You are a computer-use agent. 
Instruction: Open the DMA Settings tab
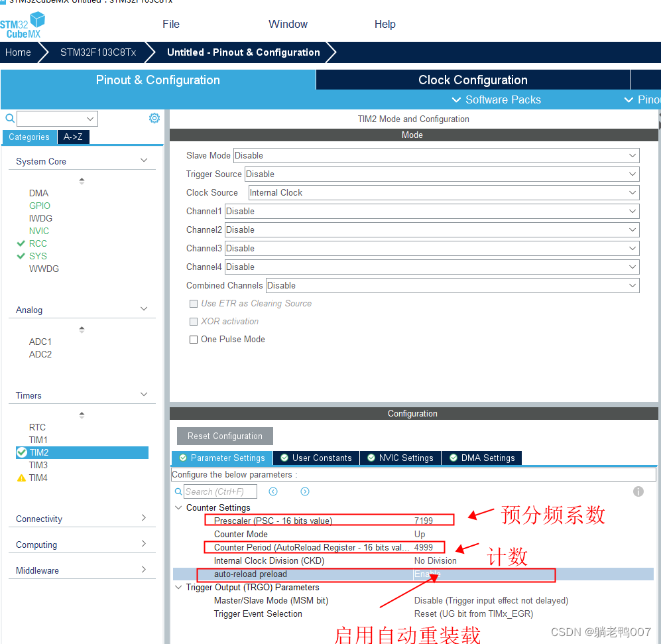pos(482,458)
